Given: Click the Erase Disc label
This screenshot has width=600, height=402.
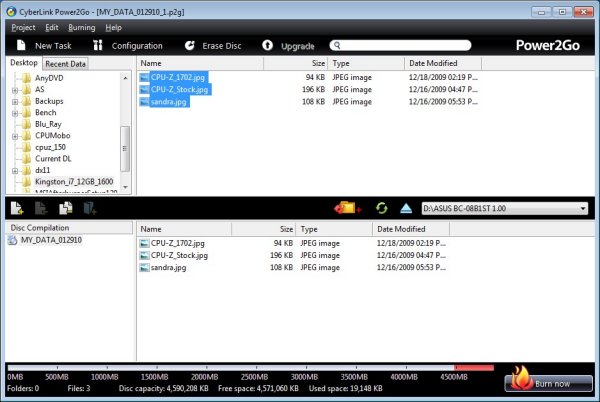Looking at the screenshot, I should 222,46.
